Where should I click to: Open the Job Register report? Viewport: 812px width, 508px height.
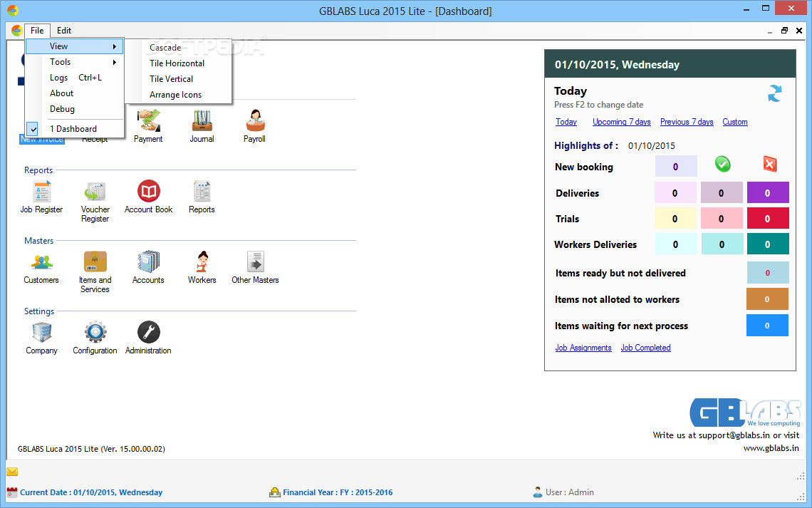click(41, 191)
